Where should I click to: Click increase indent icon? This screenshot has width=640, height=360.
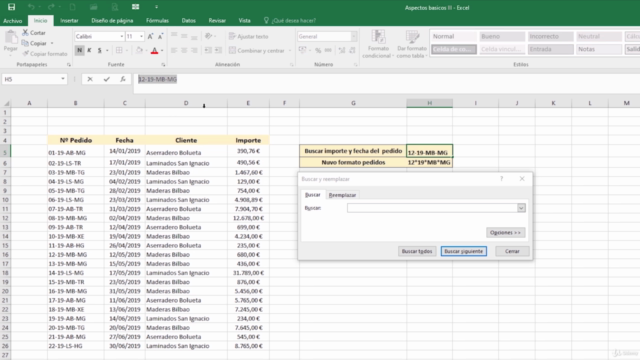tap(218, 50)
